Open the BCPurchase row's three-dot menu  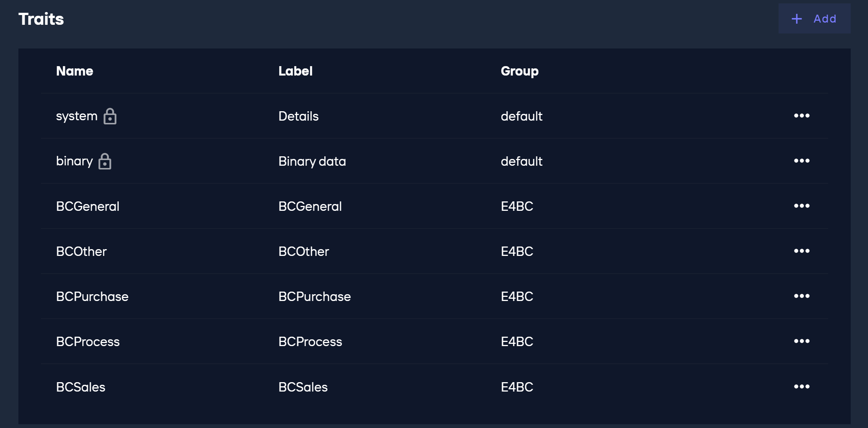click(801, 296)
